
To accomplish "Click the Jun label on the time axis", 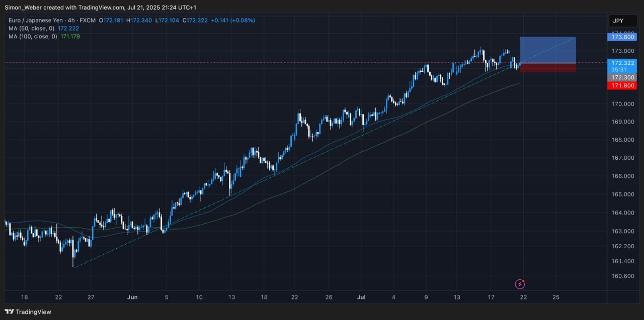I will (x=132, y=297).
